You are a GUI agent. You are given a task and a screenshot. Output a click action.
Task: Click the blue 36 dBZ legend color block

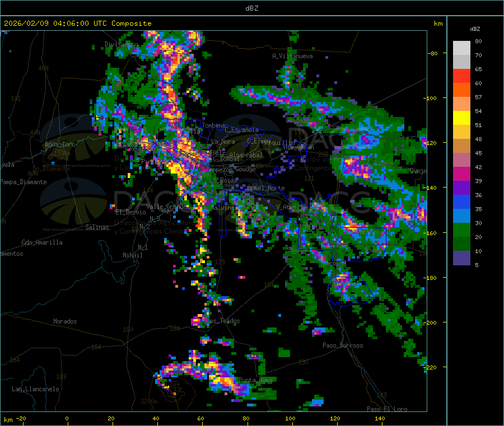point(461,202)
